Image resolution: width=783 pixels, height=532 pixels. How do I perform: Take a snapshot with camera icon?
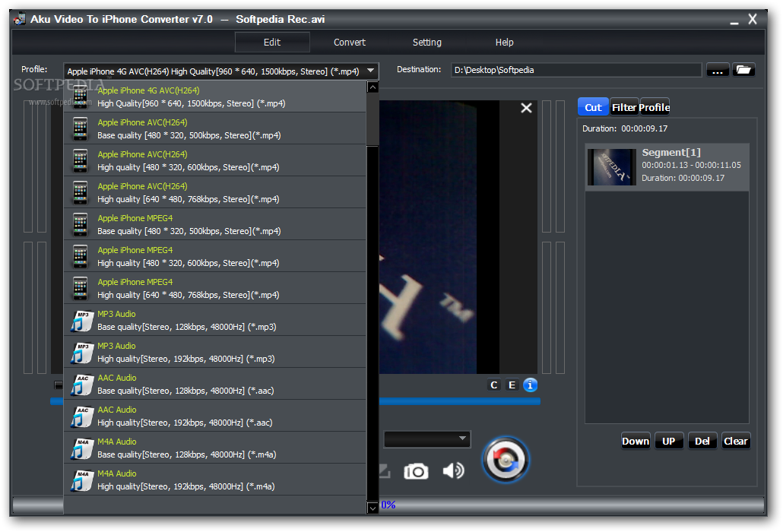[416, 470]
